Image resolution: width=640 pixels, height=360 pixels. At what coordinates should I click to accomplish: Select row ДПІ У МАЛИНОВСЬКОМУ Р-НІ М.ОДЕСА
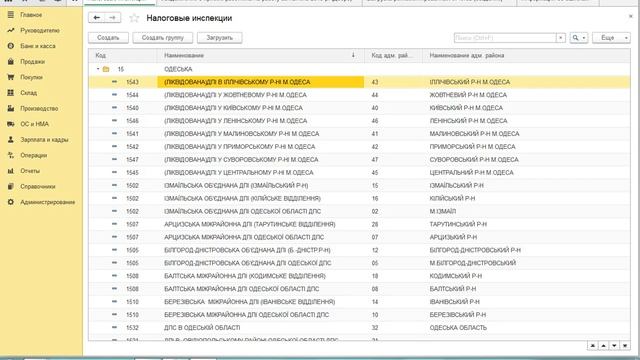coord(359,133)
